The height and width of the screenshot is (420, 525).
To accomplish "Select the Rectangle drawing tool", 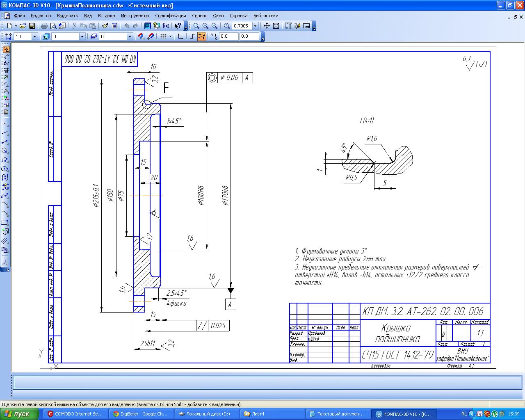I will click(x=5, y=223).
